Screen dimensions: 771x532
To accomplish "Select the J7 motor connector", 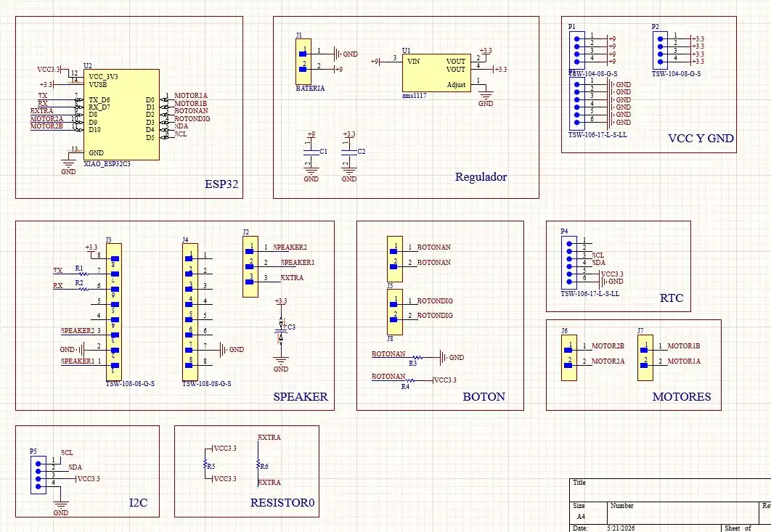I will 645,358.
